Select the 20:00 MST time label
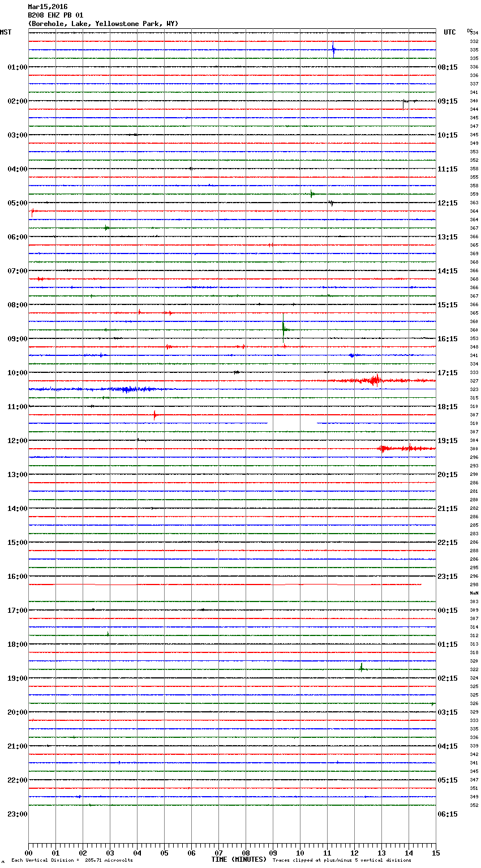The height and width of the screenshot is (868, 481). 17,712
